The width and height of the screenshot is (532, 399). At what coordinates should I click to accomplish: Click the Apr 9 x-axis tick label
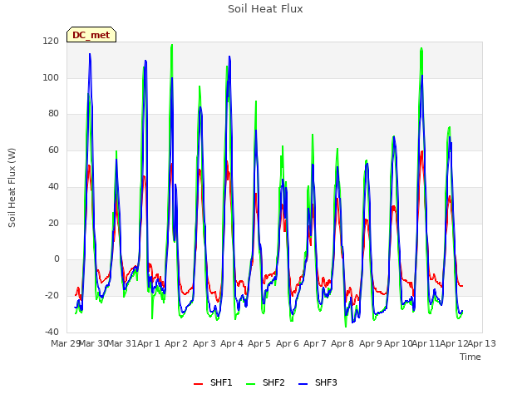pyautogui.click(x=371, y=343)
